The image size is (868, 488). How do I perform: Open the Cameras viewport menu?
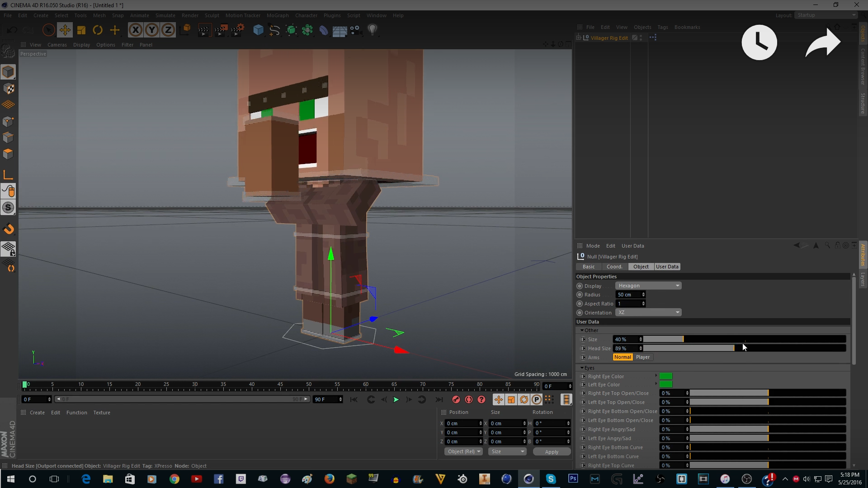pyautogui.click(x=57, y=45)
